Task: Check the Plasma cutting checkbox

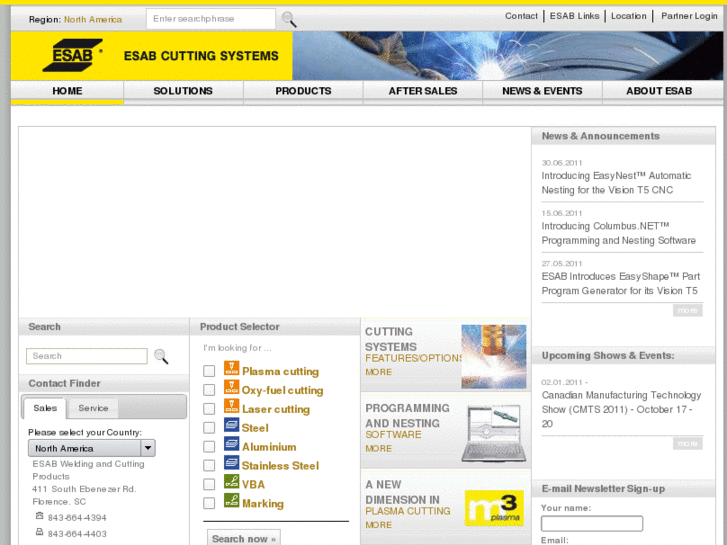Action: [209, 371]
